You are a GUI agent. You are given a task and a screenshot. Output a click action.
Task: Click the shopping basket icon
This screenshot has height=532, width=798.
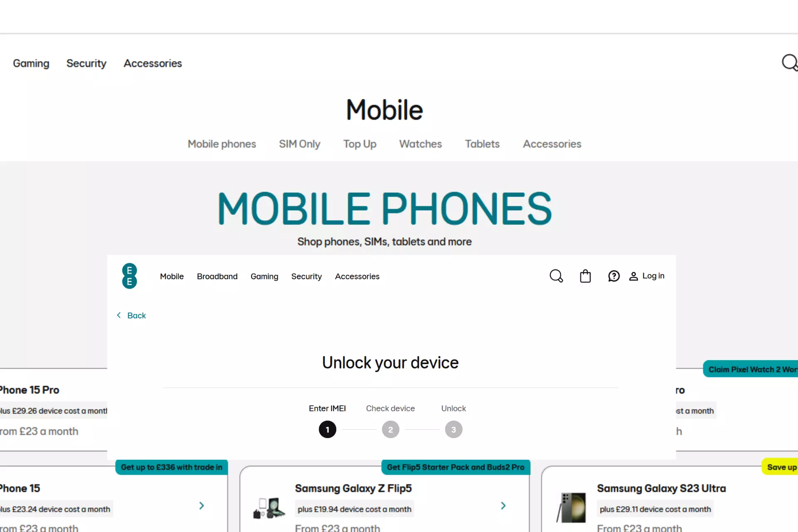click(585, 276)
